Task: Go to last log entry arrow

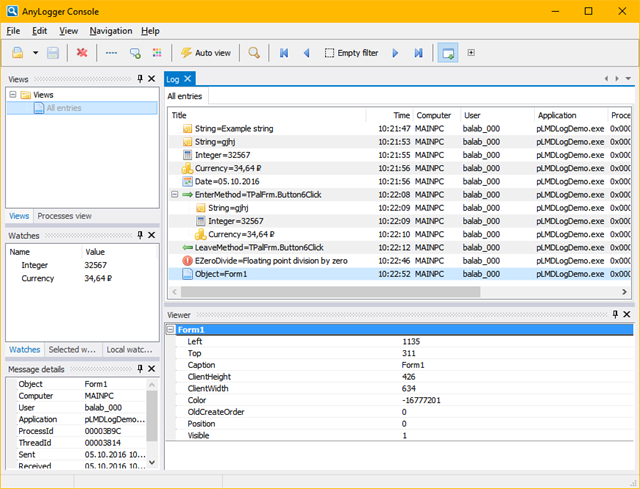Action: click(x=418, y=52)
